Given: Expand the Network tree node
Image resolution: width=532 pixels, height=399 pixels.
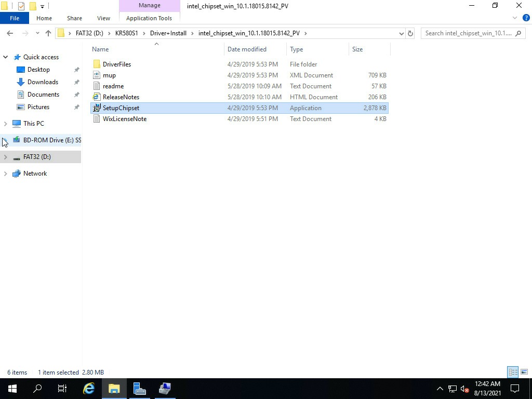Looking at the screenshot, I should [5, 174].
